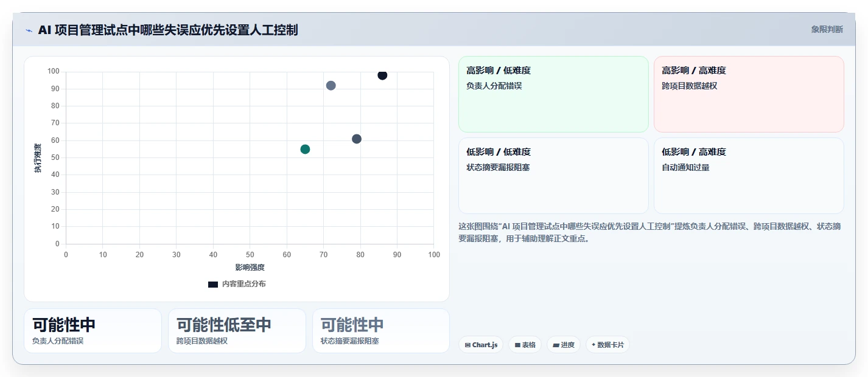Click 自动通知过量 text in quadrant

(x=686, y=167)
